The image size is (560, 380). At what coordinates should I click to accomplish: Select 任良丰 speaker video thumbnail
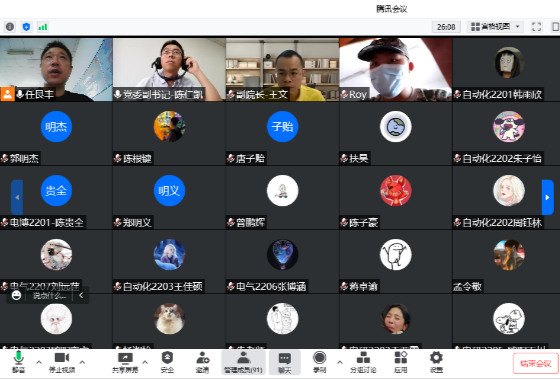[56, 70]
